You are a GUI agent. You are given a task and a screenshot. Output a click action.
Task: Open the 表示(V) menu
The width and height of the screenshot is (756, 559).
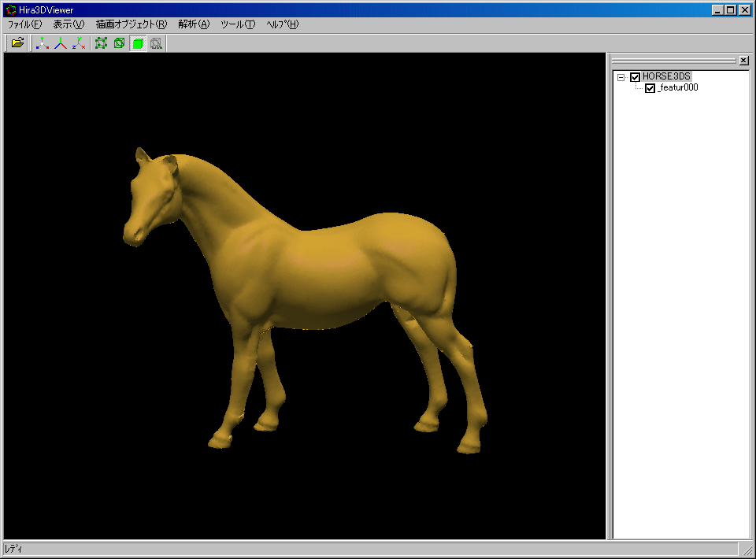point(69,24)
